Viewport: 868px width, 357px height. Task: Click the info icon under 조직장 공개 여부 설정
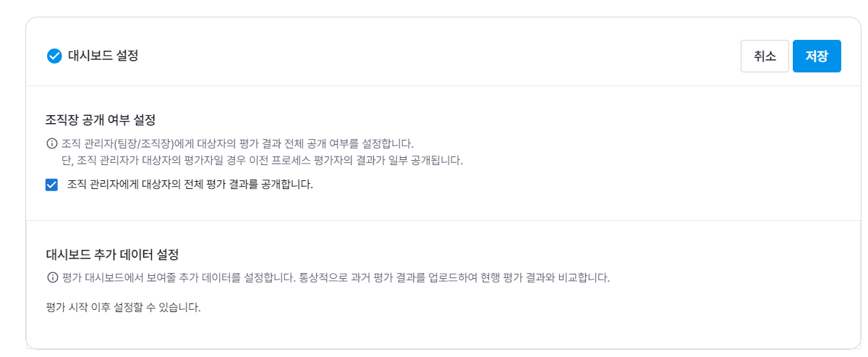point(51,143)
